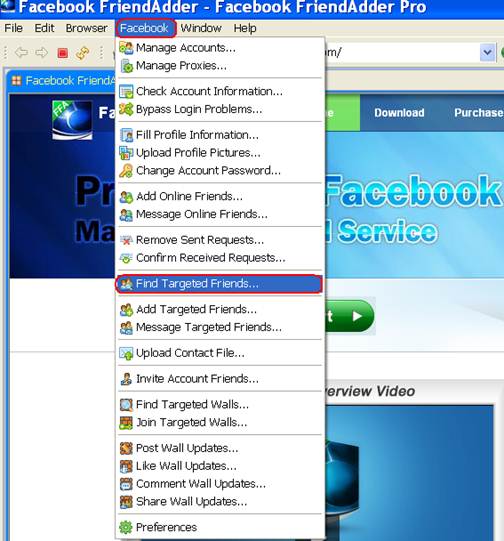Screen dimensions: 504x541
Task: Choose Upload Contact File... entry
Action: [x=220, y=353]
